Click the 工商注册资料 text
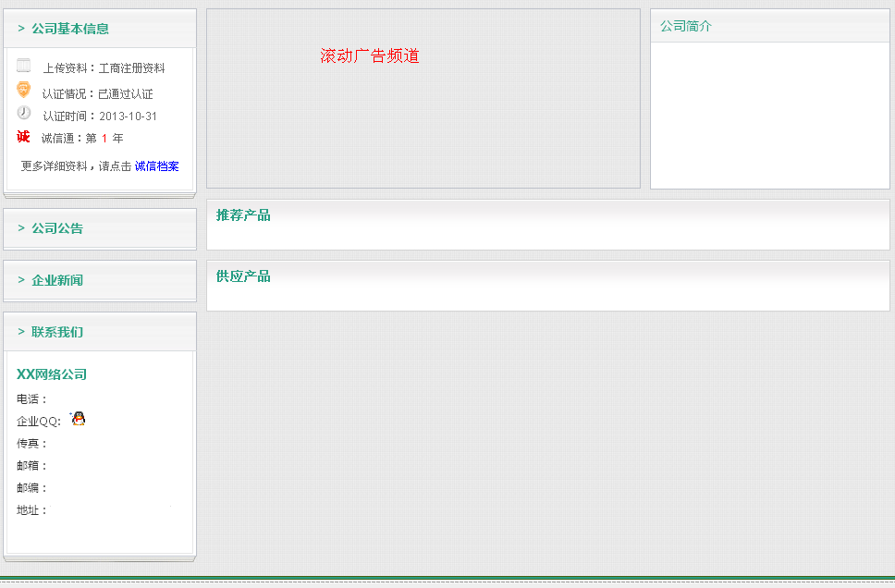Viewport: 895px width, 588px height. pyautogui.click(x=131, y=68)
